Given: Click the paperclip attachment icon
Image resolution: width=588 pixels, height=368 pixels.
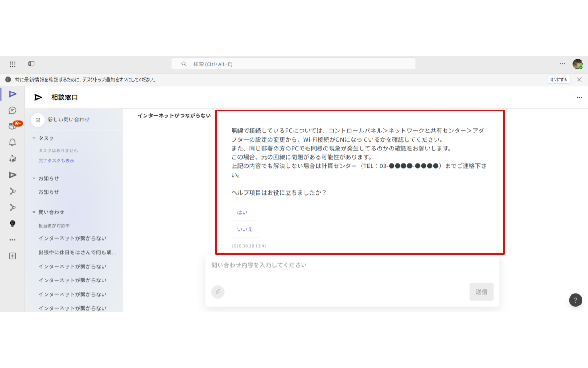Looking at the screenshot, I should 218,292.
